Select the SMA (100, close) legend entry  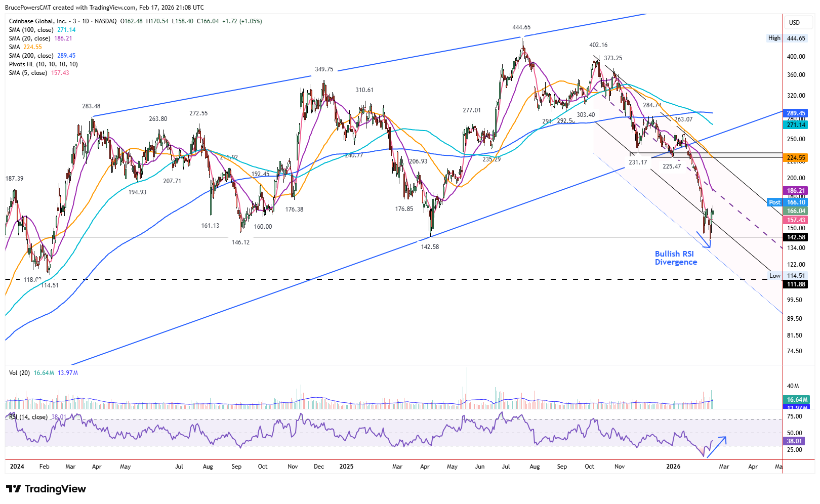pyautogui.click(x=42, y=30)
